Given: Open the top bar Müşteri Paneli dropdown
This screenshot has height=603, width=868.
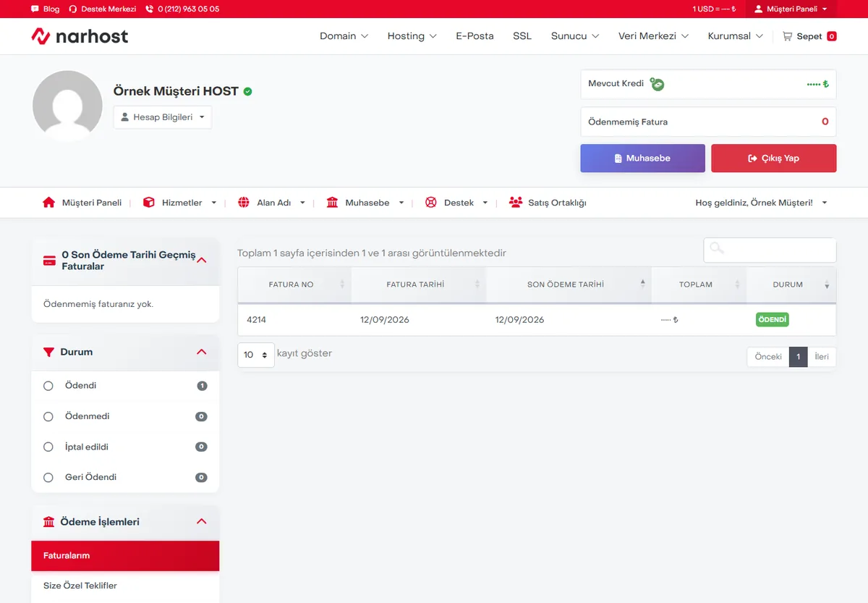Looking at the screenshot, I should pos(791,9).
